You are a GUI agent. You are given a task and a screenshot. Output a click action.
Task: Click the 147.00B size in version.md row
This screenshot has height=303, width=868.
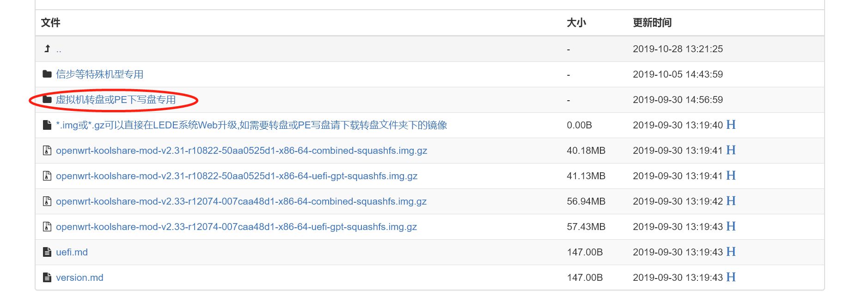click(x=585, y=278)
